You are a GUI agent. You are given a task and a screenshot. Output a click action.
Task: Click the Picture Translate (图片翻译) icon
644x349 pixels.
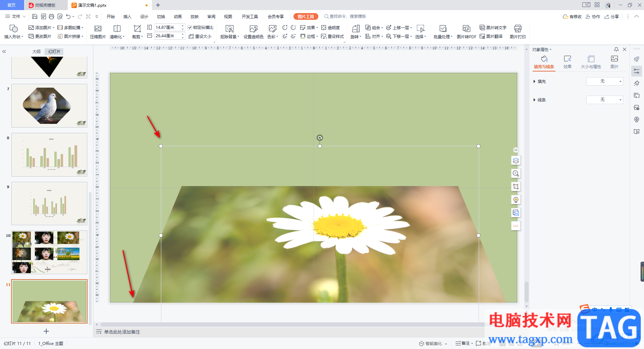[x=482, y=36]
